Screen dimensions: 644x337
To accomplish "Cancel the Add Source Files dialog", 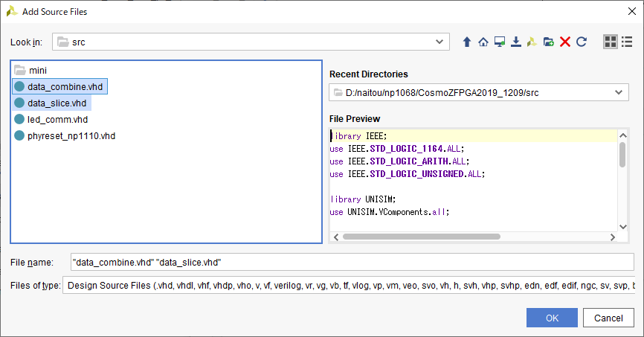I will tap(608, 318).
